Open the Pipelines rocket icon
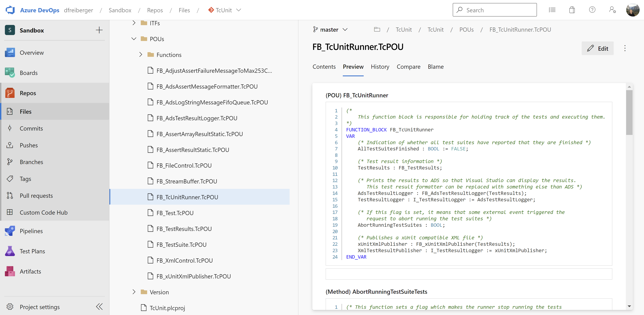This screenshot has width=644, height=315. click(x=10, y=231)
